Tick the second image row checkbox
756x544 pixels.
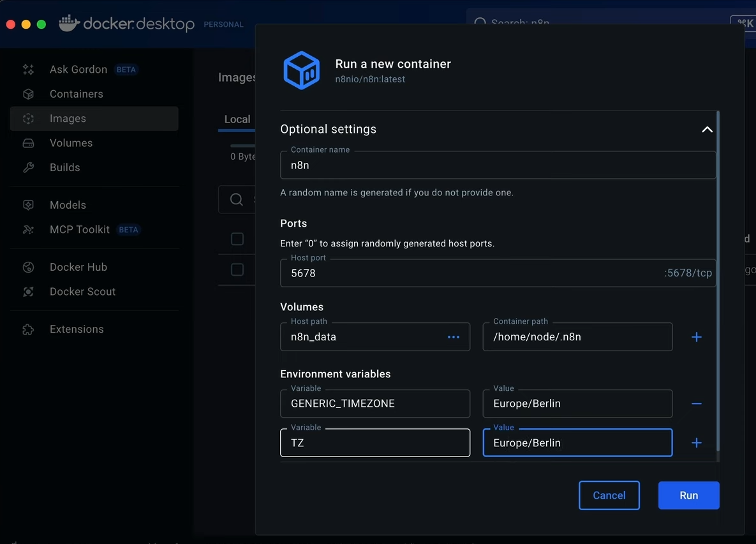click(x=237, y=269)
